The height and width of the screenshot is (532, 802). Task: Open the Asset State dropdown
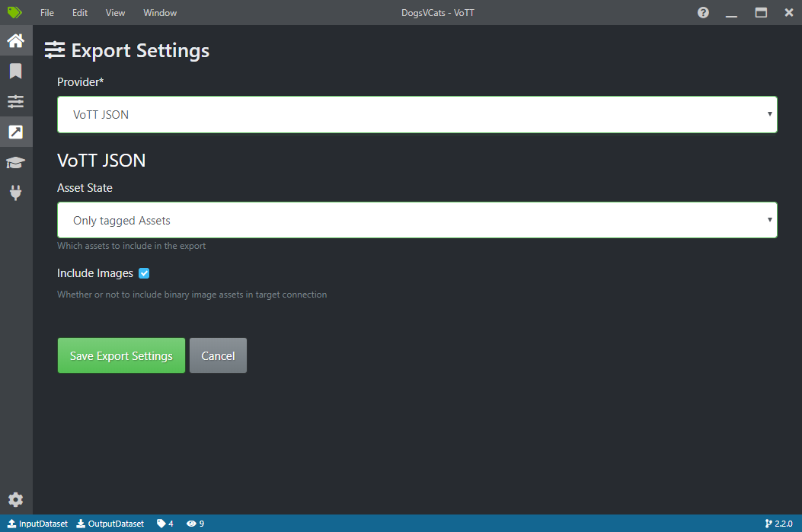[x=417, y=220]
